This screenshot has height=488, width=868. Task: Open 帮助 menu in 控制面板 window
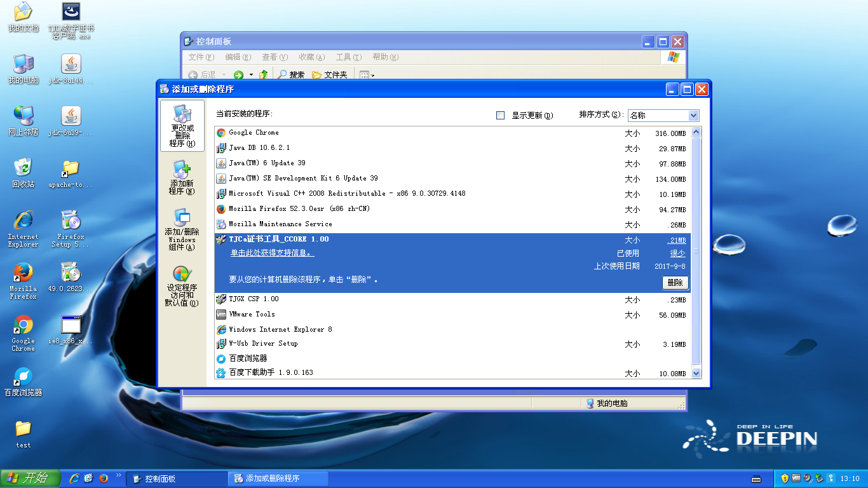click(386, 57)
